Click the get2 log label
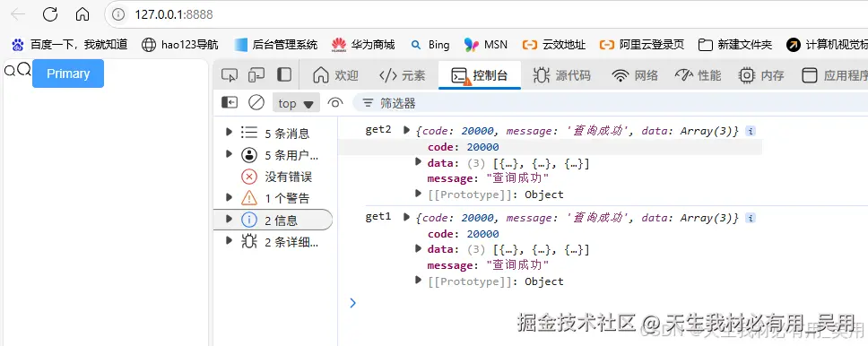Screen dimensions: 868x346 (x=378, y=130)
